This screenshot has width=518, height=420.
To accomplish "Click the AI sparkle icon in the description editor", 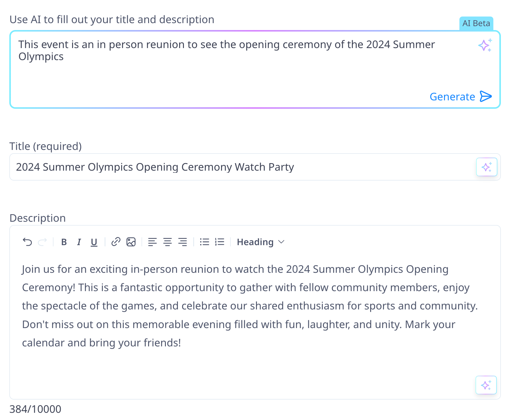I will (x=486, y=385).
